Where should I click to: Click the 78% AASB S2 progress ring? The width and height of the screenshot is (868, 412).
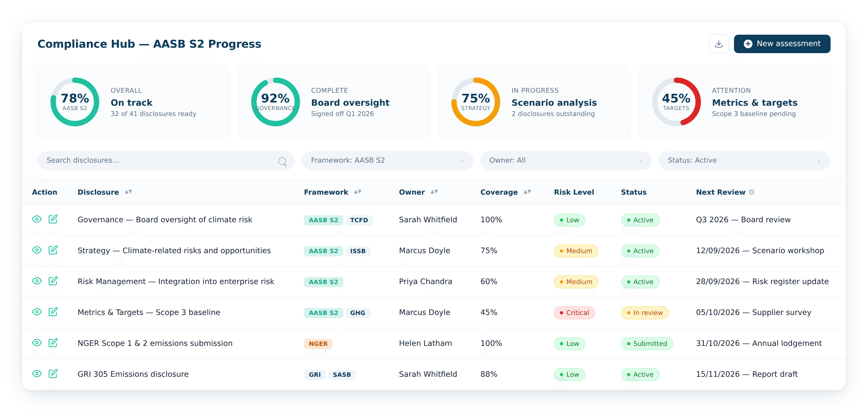[75, 102]
